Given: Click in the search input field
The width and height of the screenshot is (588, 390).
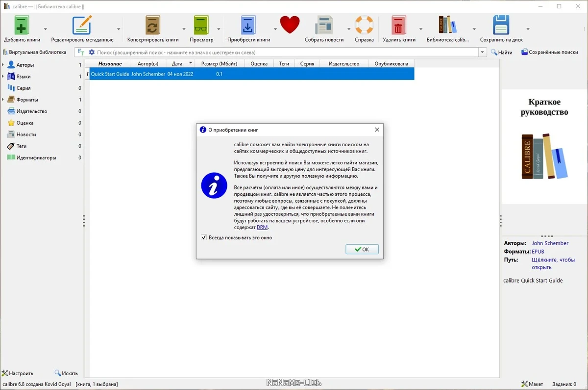Looking at the screenshot, I should point(287,52).
